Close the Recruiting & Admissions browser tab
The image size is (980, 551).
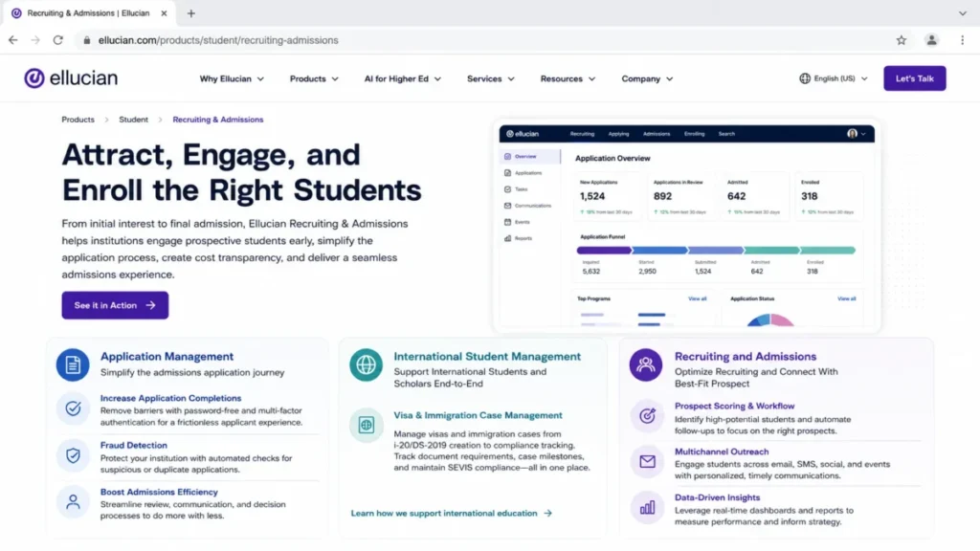(x=164, y=13)
